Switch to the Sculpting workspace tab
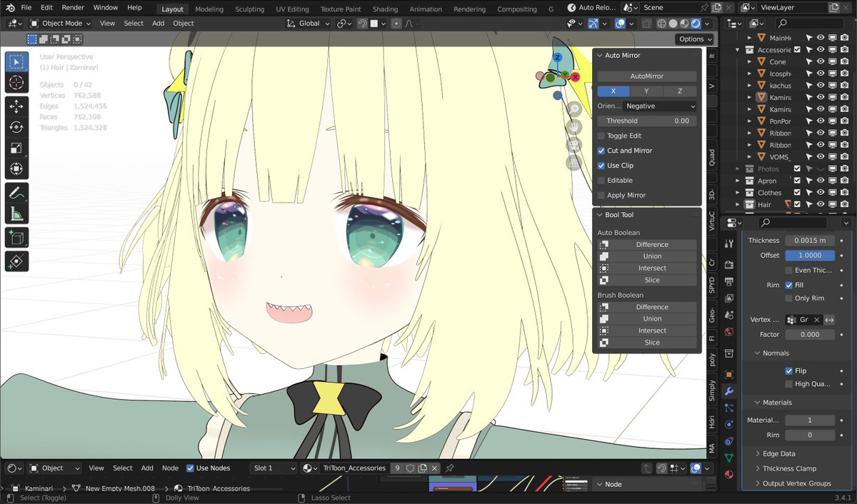This screenshot has height=504, width=857. [249, 9]
